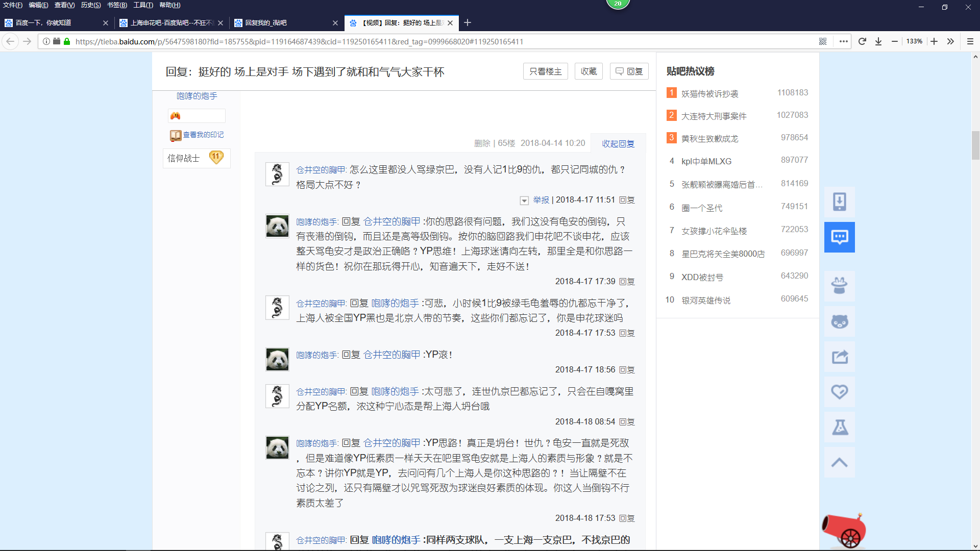Click 回复 beside the 2018-4-17 11:51 comment
This screenshot has width=980, height=551.
click(627, 200)
